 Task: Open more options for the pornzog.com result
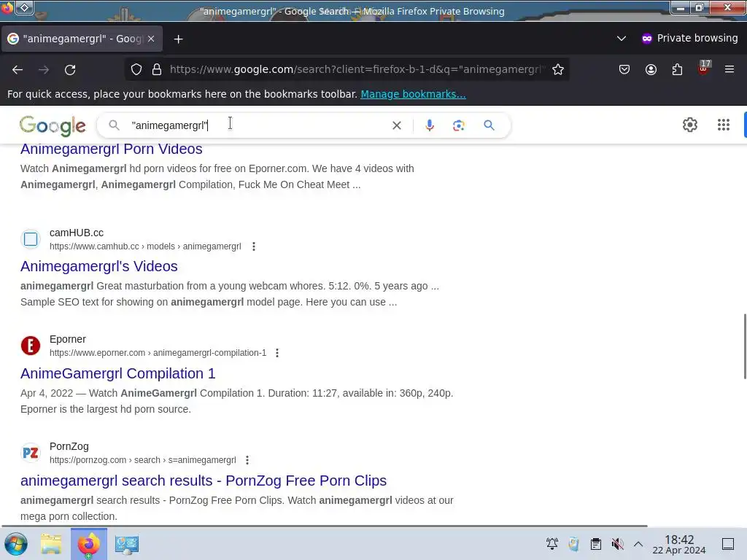pyautogui.click(x=247, y=460)
